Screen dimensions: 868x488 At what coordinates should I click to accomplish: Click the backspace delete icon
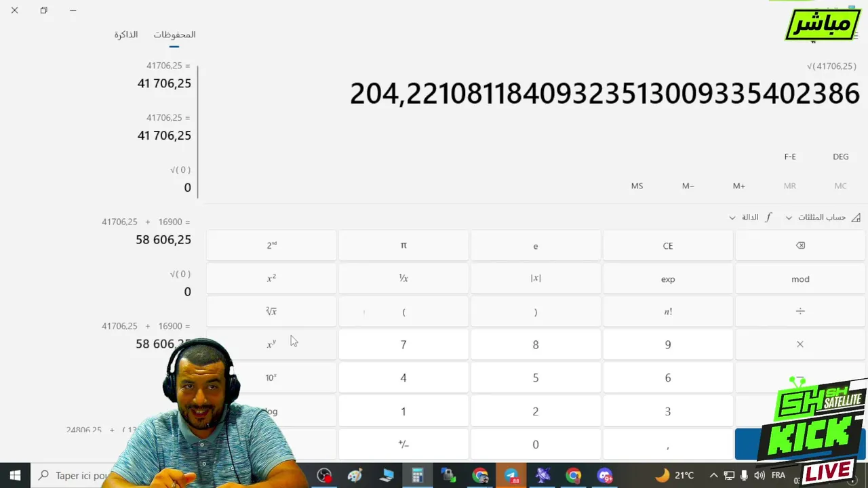click(800, 245)
